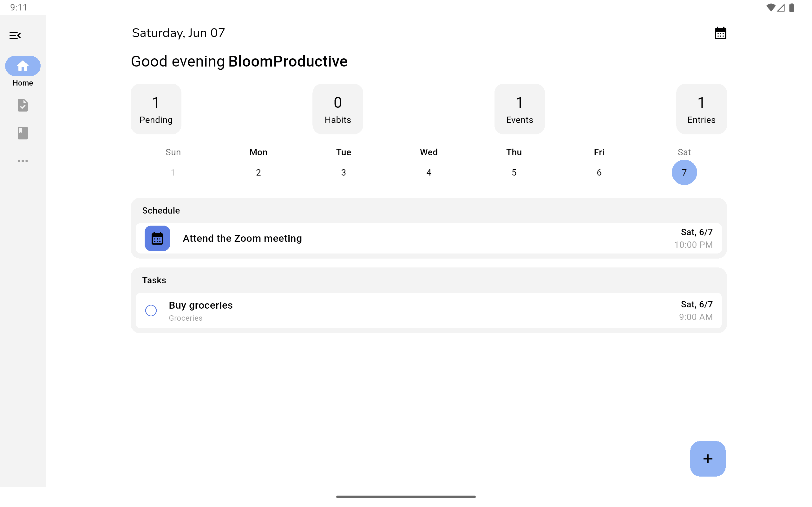
Task: Open the Habits summary card
Action: point(337,109)
